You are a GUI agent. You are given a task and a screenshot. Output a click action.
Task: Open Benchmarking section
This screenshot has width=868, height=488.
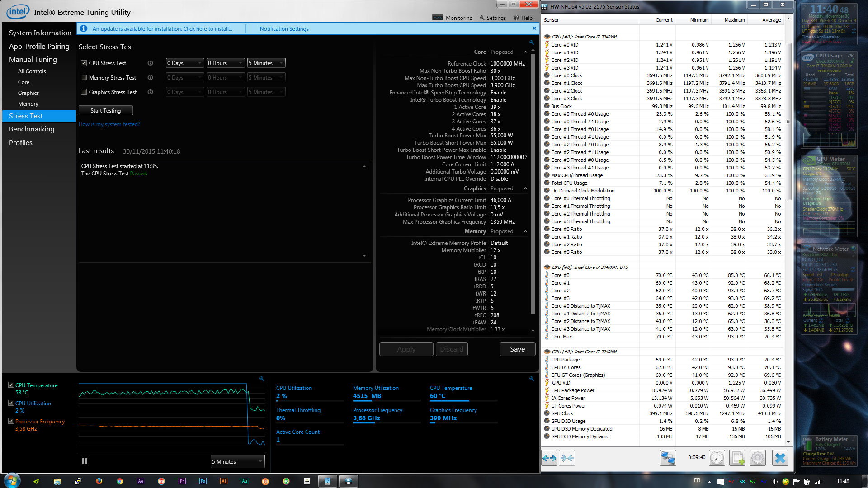pos(32,129)
